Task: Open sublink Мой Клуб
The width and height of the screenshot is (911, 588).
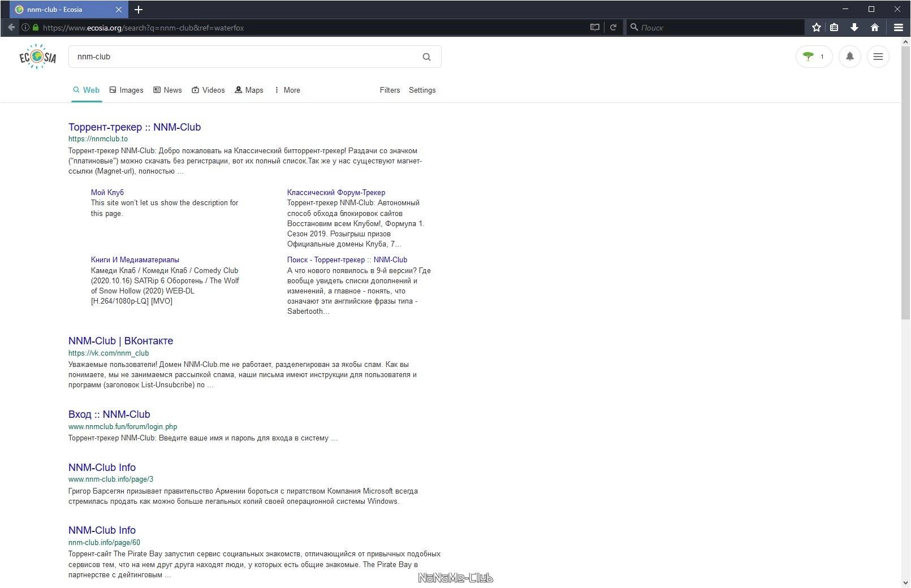Action: (107, 192)
